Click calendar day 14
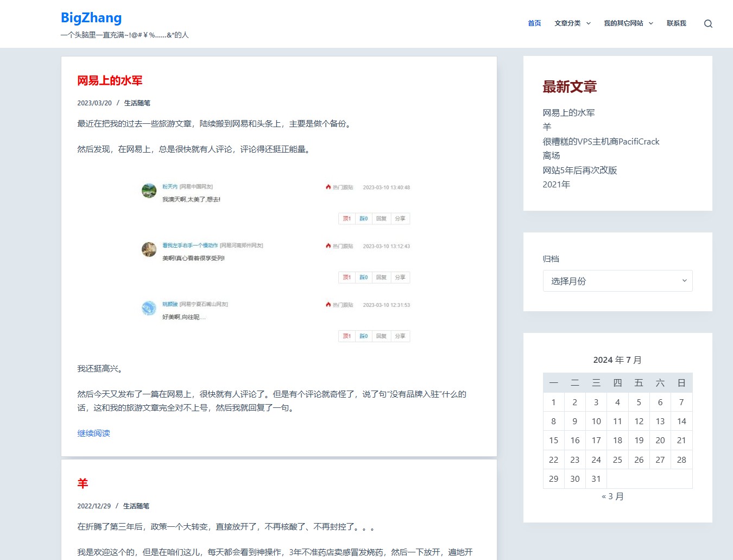Image resolution: width=733 pixels, height=560 pixels. point(681,421)
